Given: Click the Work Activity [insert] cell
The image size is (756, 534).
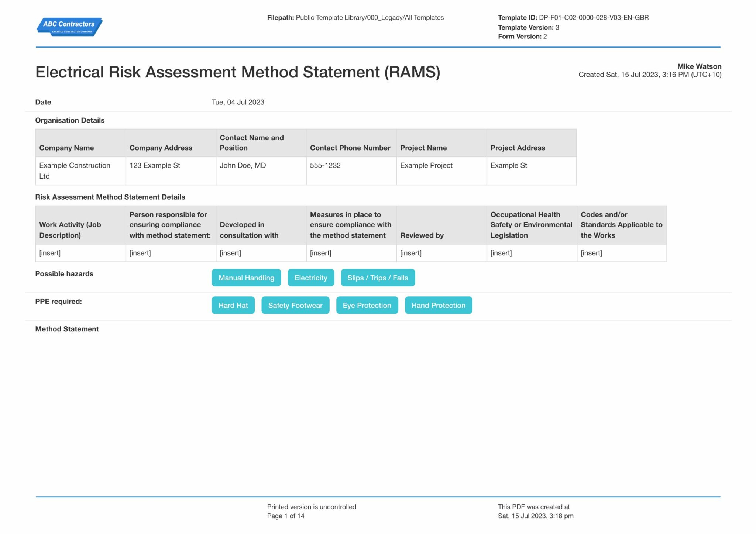Looking at the screenshot, I should point(80,253).
